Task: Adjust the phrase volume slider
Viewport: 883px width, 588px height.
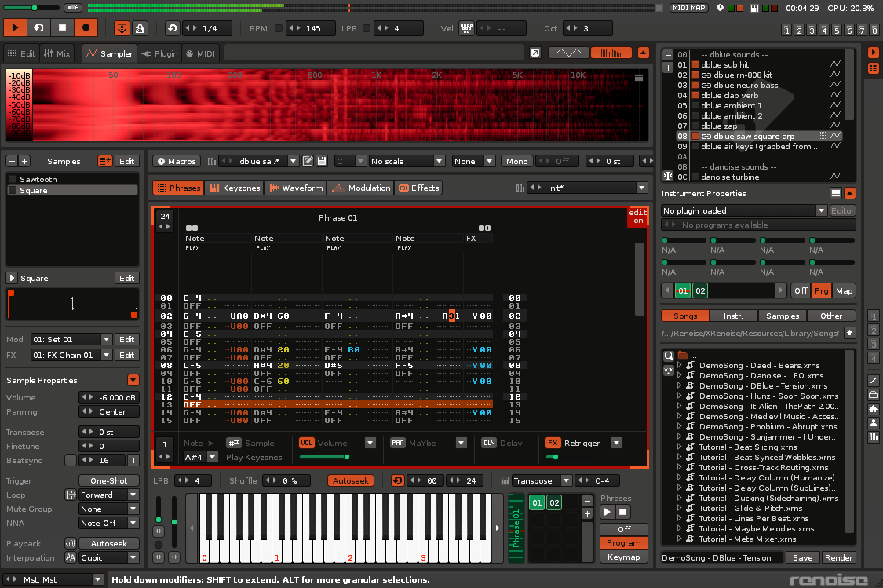Action: 325,457
